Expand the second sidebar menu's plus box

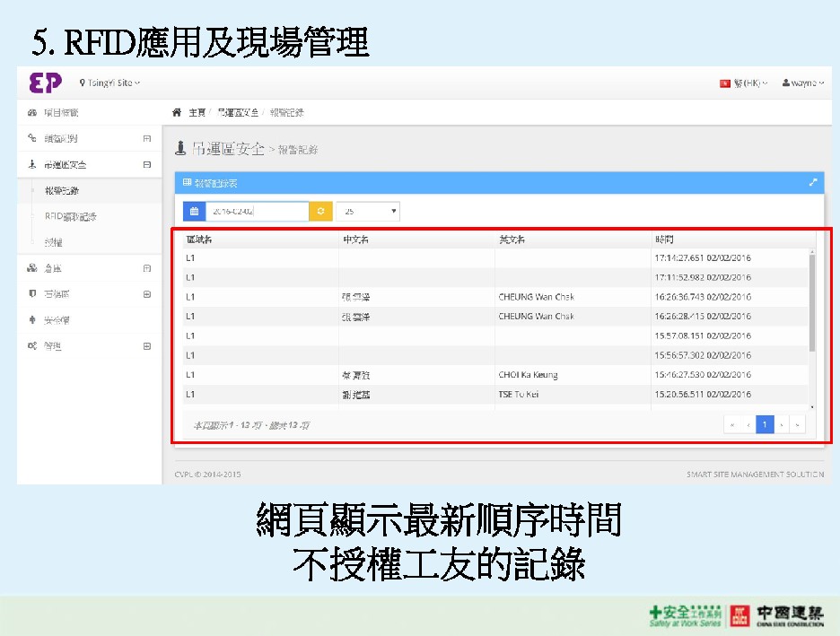pos(147,139)
